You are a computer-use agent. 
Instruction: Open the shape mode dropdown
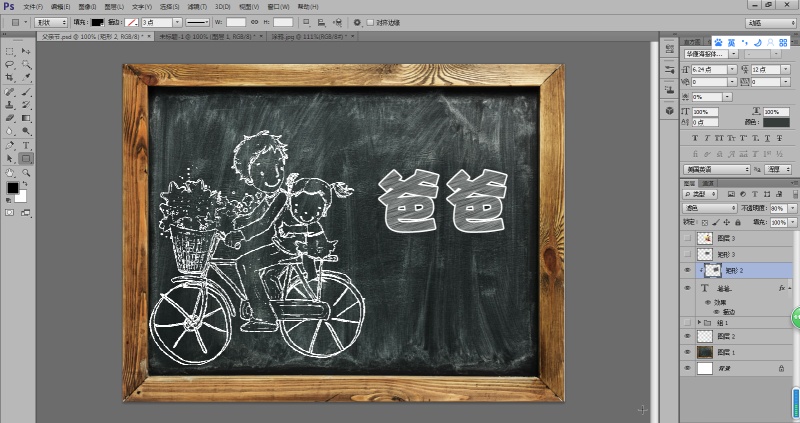coord(51,22)
